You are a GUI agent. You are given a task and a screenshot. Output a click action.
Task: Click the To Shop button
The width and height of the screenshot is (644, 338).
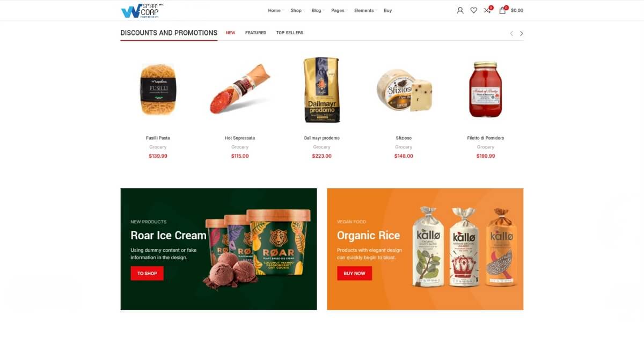pos(147,273)
